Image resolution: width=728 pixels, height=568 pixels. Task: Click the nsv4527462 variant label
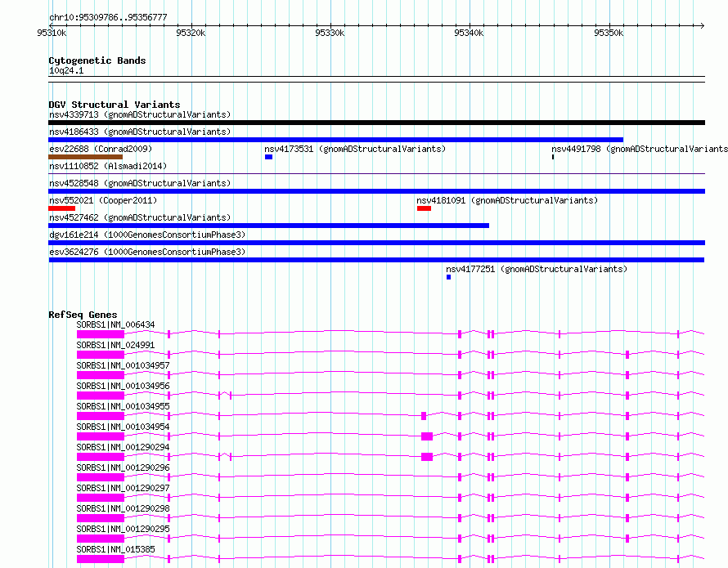pos(140,217)
